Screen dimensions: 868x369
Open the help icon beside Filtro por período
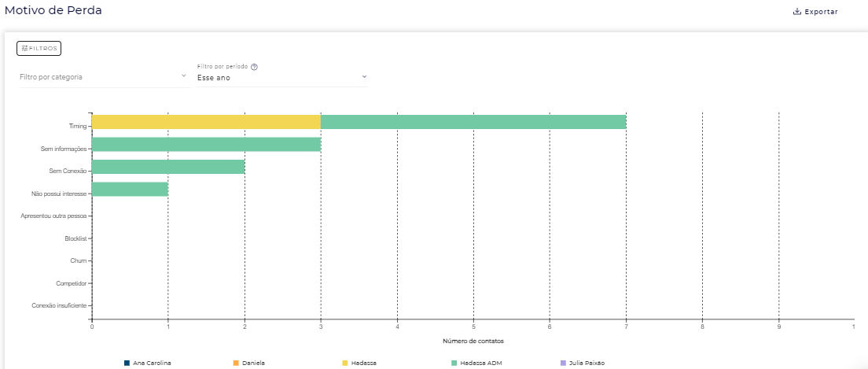click(x=254, y=67)
